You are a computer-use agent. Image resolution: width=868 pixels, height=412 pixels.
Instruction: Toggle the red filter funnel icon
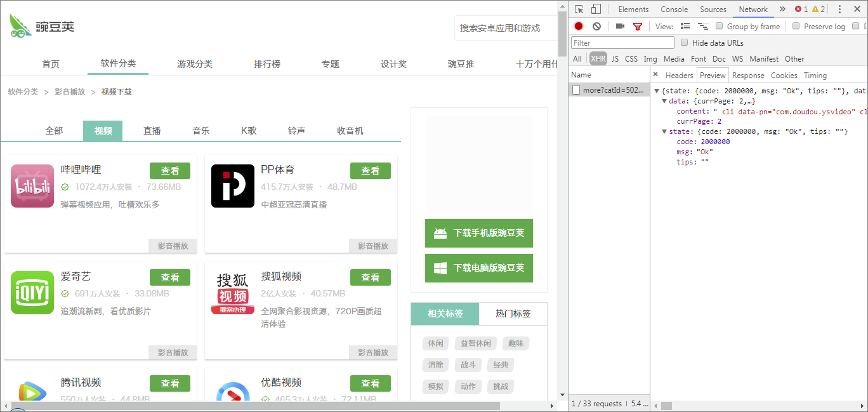[x=638, y=27]
